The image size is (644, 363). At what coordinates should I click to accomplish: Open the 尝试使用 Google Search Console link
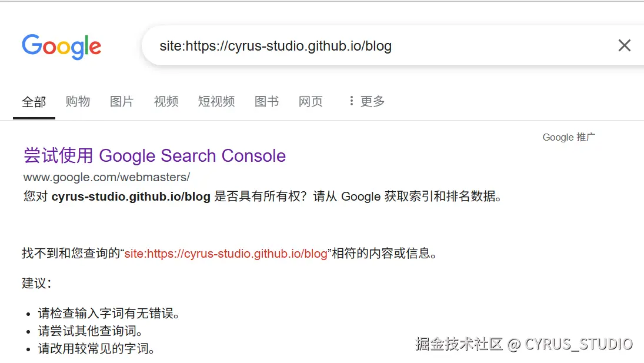155,156
